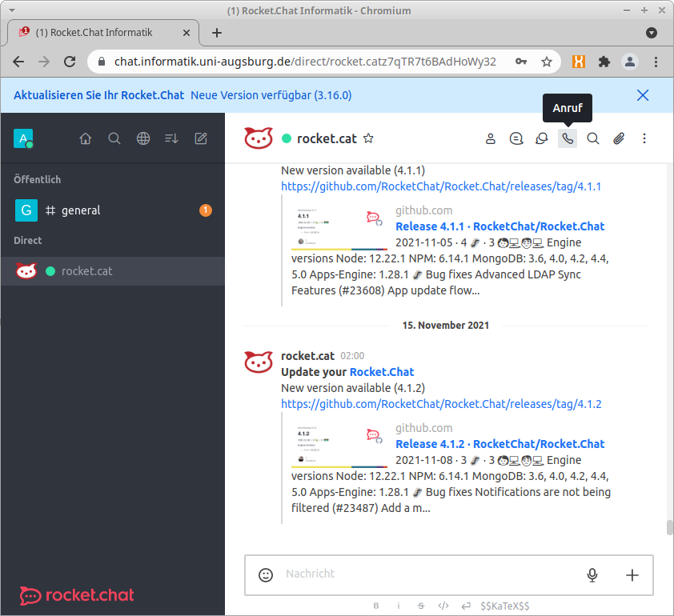Open message actions plus button
The width and height of the screenshot is (674, 616).
coord(632,574)
